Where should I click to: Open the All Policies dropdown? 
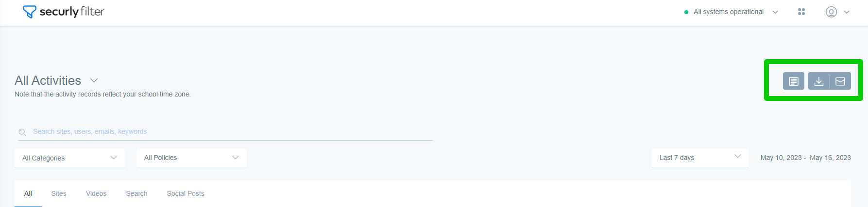[192, 158]
